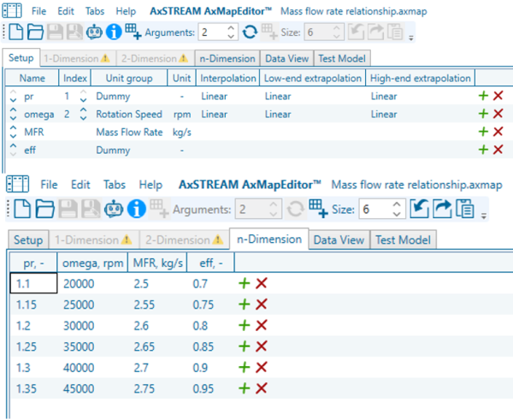Move pr parameter down
Image resolution: width=513 pixels, height=420 pixels.
pos(13,99)
